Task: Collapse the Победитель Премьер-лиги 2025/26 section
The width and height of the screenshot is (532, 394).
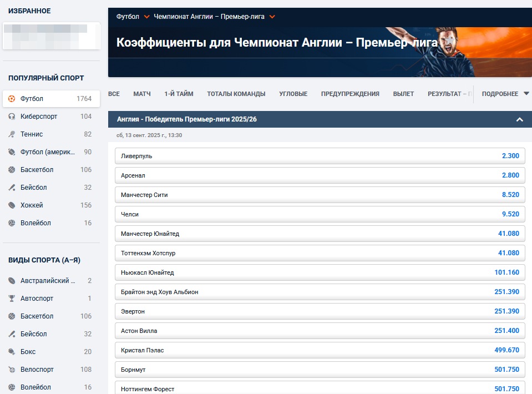Action: 519,119
